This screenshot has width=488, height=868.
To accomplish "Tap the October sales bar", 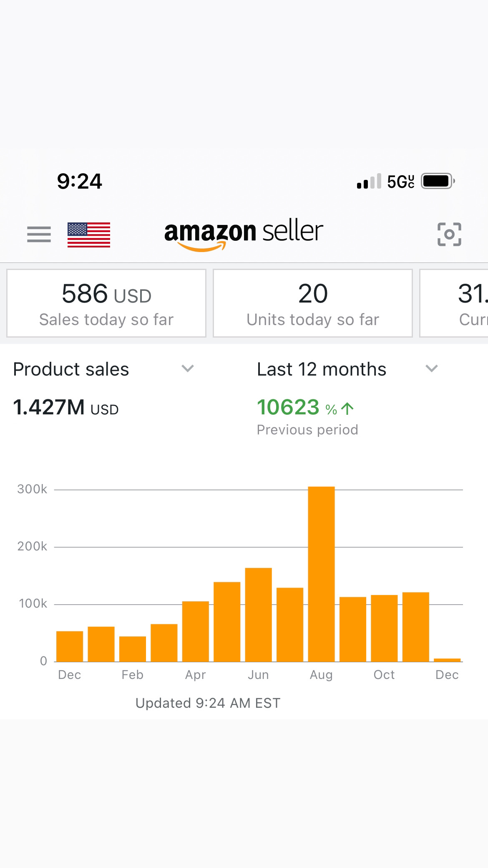I will pos(384,628).
